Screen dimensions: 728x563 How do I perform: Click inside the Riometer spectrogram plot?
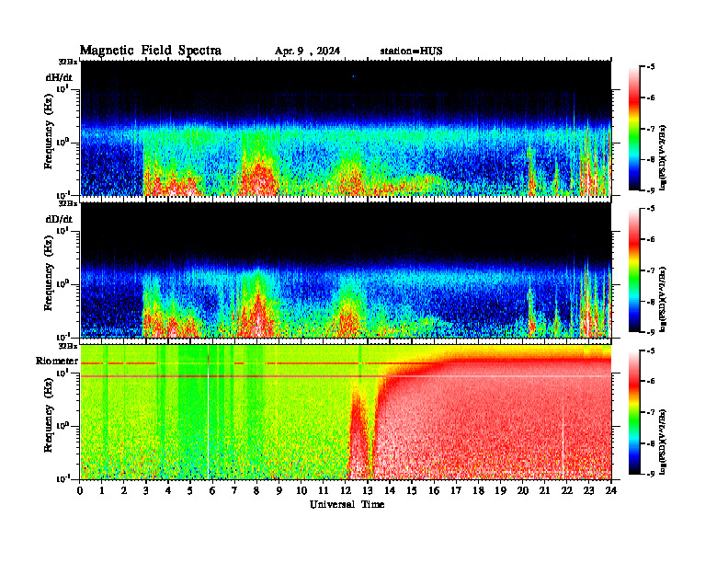point(346,412)
